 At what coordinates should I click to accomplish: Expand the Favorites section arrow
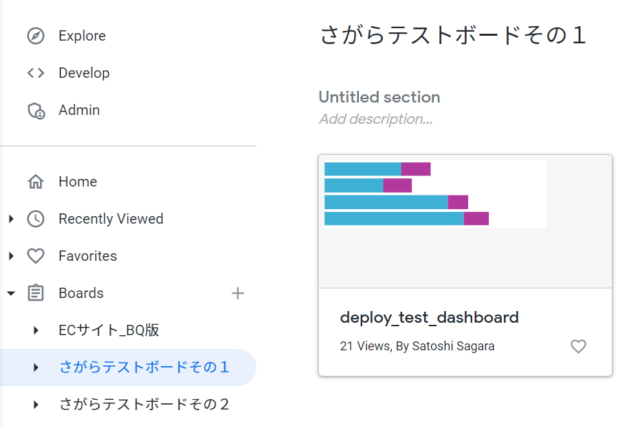[11, 256]
